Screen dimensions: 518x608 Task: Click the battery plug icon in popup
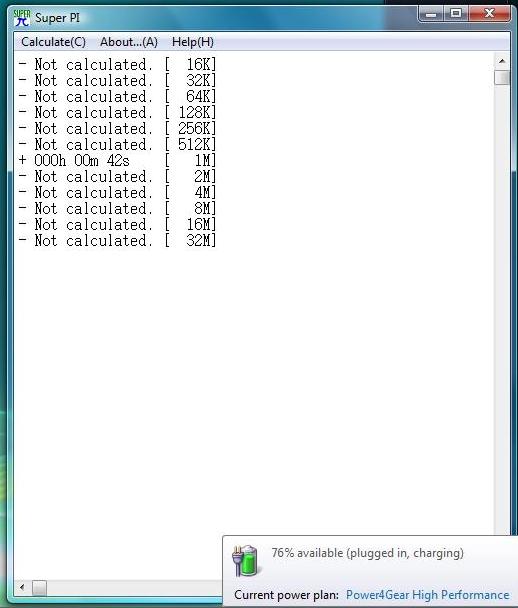pos(245,560)
